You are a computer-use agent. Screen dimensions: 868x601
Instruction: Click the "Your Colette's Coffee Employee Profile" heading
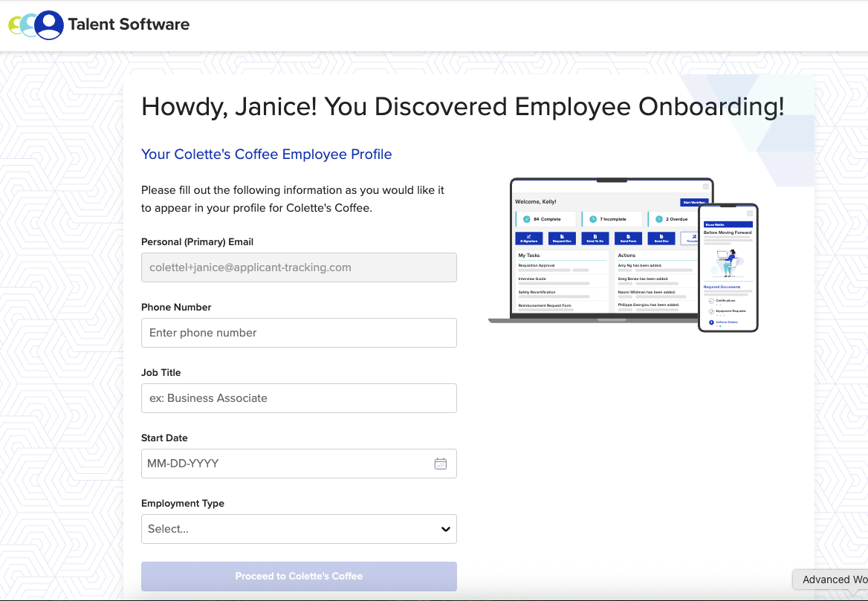(x=266, y=154)
